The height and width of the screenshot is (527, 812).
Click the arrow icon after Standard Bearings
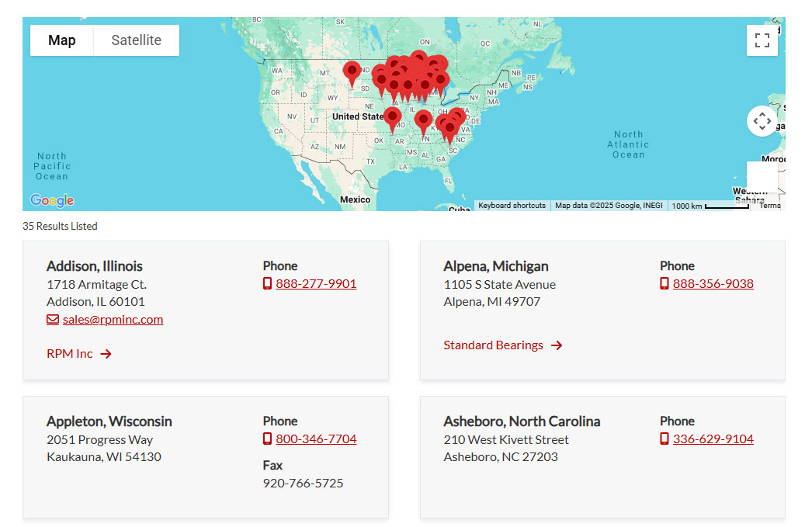coord(557,345)
